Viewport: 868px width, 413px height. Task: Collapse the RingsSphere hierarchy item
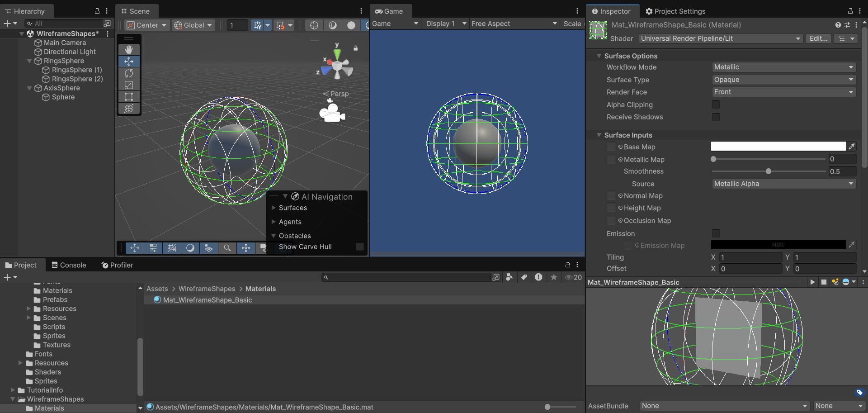click(30, 61)
